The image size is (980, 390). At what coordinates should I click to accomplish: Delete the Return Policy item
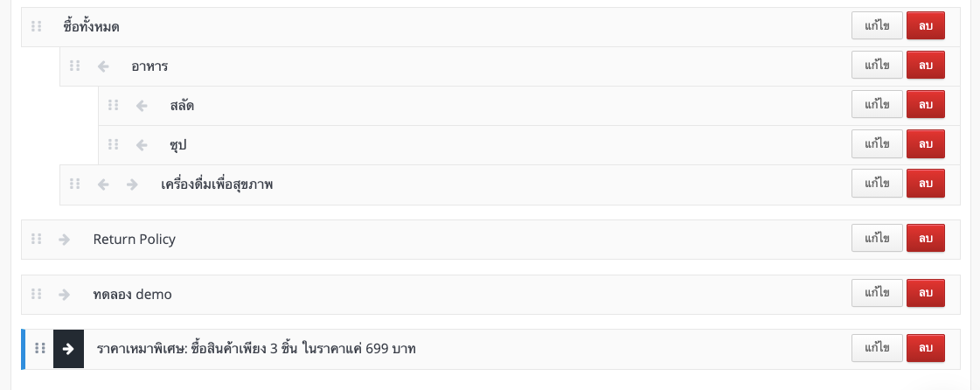click(926, 238)
